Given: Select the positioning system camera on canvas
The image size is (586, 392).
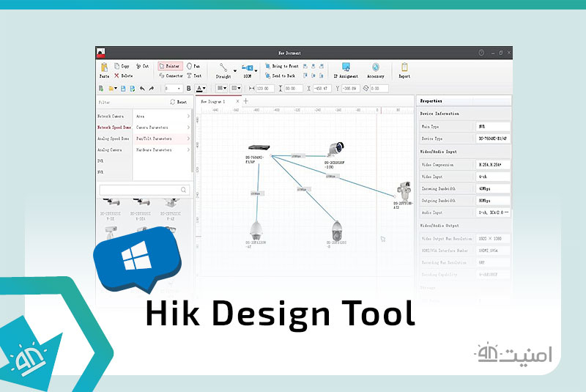Looking at the screenshot, I should tap(404, 191).
